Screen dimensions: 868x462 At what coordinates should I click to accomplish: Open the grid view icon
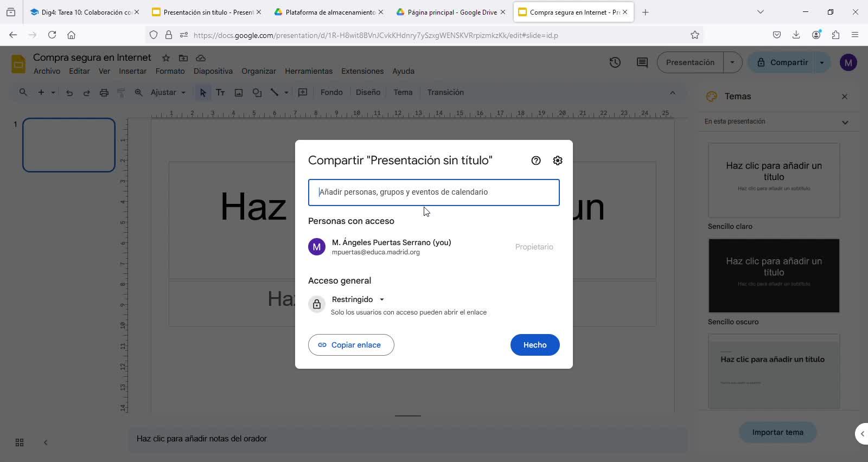20,442
